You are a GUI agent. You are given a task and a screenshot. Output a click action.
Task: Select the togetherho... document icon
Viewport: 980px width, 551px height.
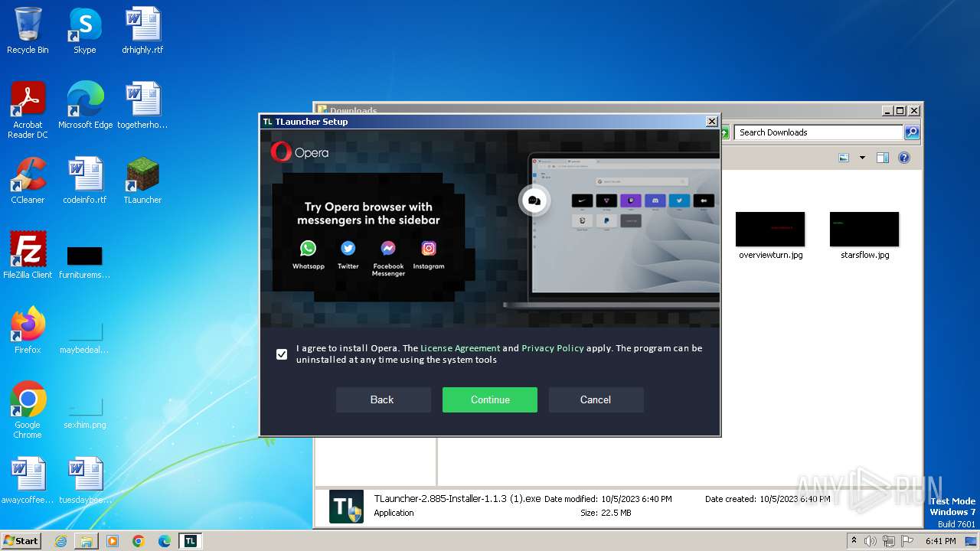pyautogui.click(x=142, y=106)
